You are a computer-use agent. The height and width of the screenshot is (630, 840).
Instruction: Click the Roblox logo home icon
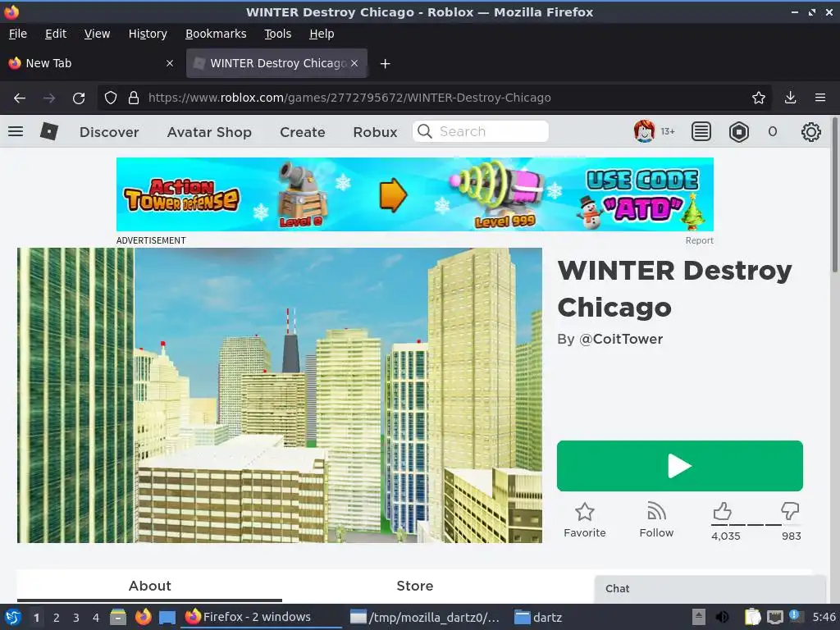(x=48, y=131)
